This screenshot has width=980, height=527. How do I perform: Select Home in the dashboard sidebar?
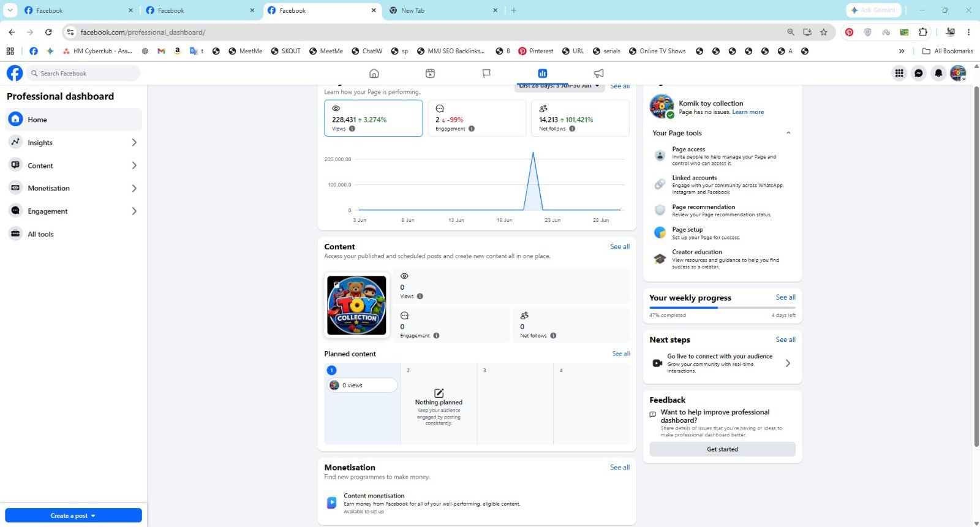(x=73, y=119)
